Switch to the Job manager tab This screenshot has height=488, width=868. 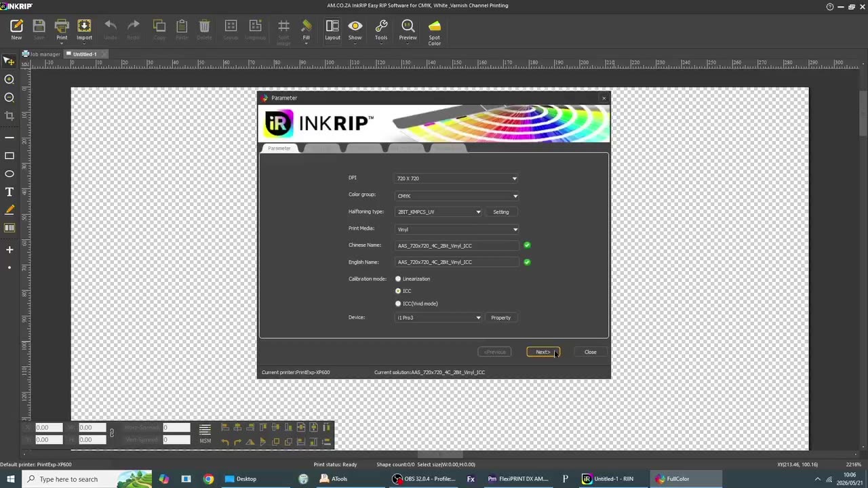pyautogui.click(x=41, y=54)
